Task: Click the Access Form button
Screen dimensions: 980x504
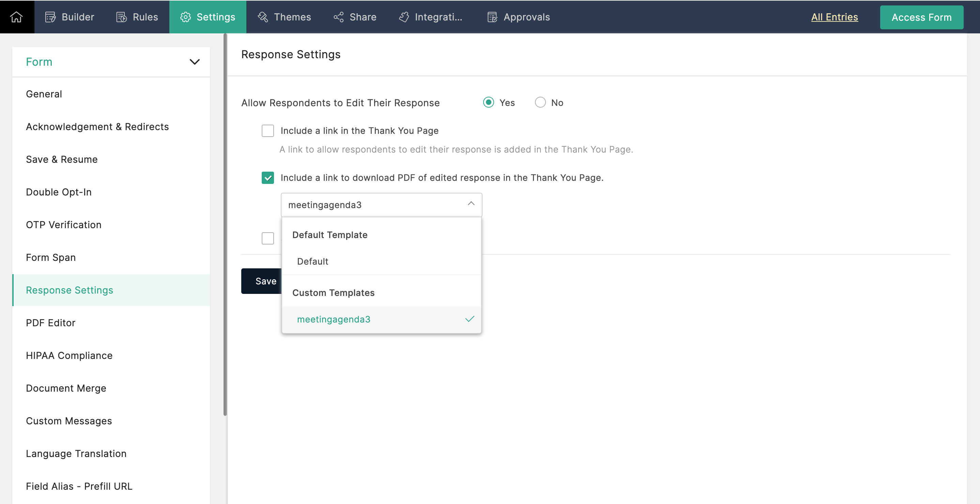Action: pos(921,17)
